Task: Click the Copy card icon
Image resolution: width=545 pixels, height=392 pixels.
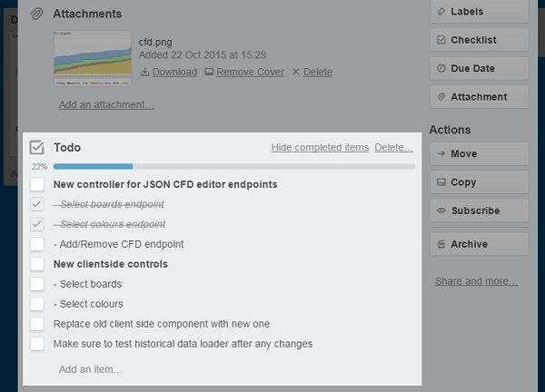Action: (x=441, y=182)
